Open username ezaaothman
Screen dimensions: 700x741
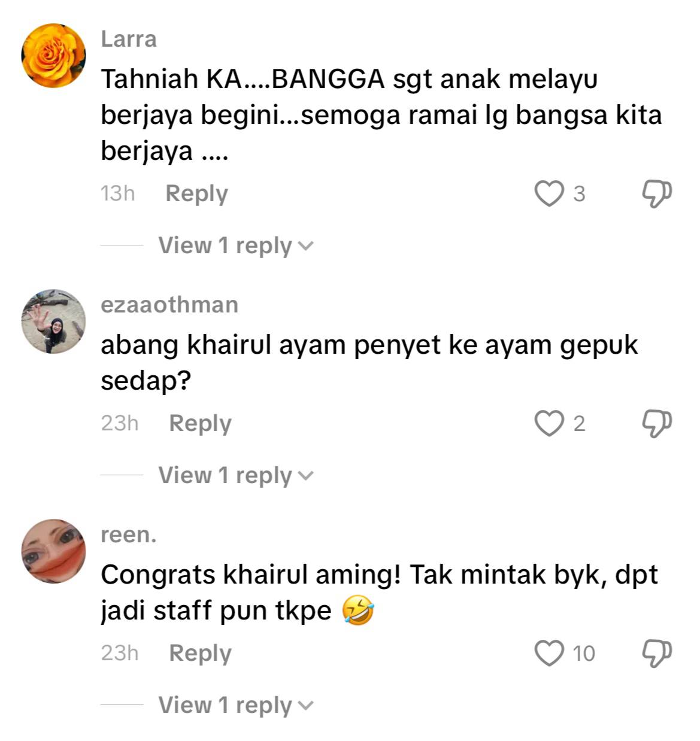169,305
